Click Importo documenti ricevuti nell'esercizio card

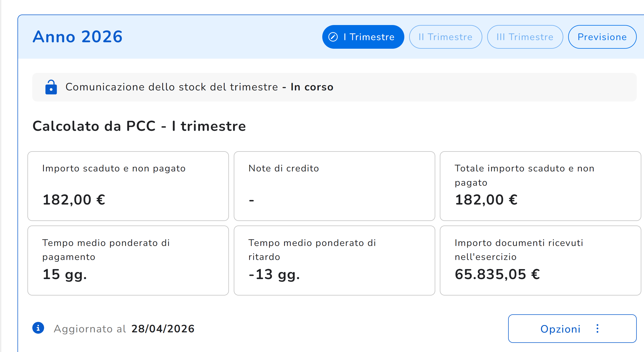540,261
